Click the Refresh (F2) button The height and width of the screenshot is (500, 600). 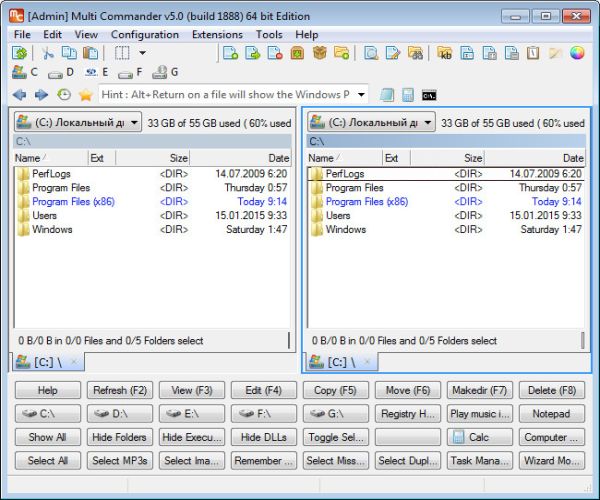coord(120,390)
